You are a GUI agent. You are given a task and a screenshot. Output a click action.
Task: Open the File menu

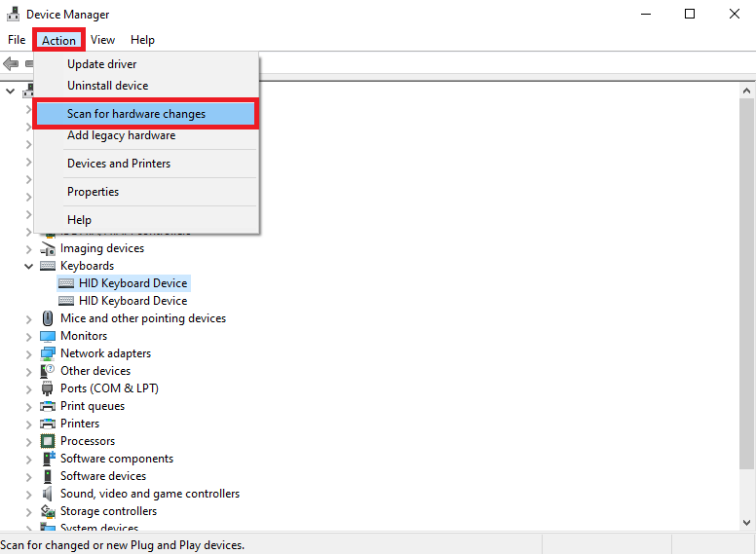(17, 40)
